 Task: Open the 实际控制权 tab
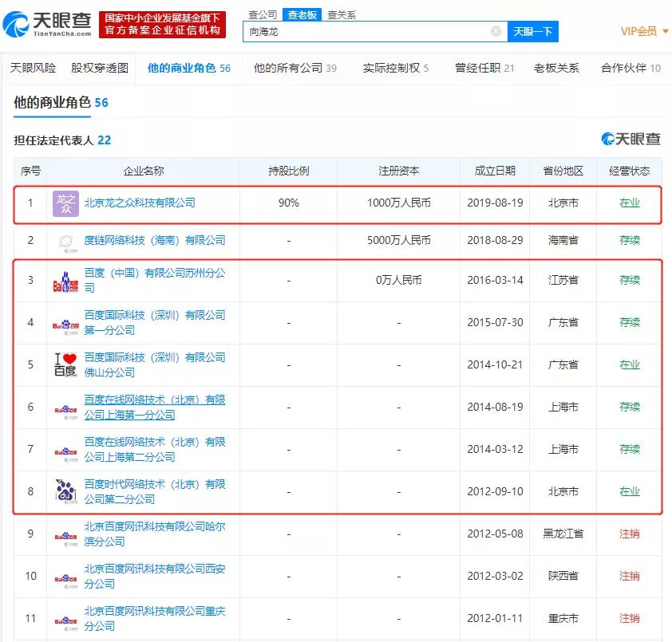396,68
